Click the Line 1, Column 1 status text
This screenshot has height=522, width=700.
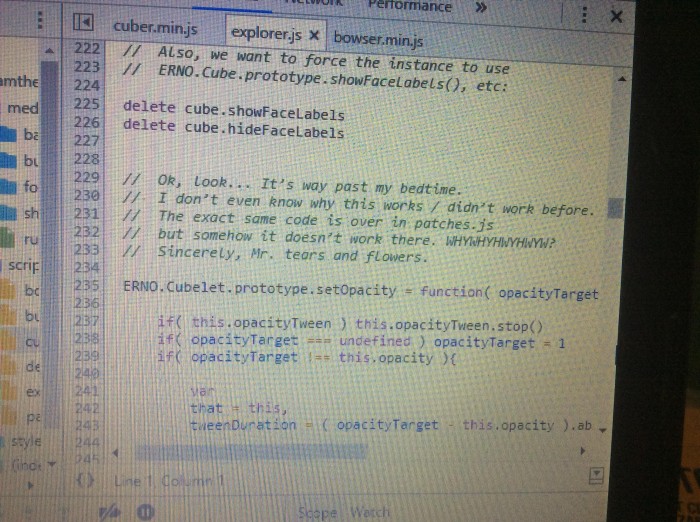[169, 481]
